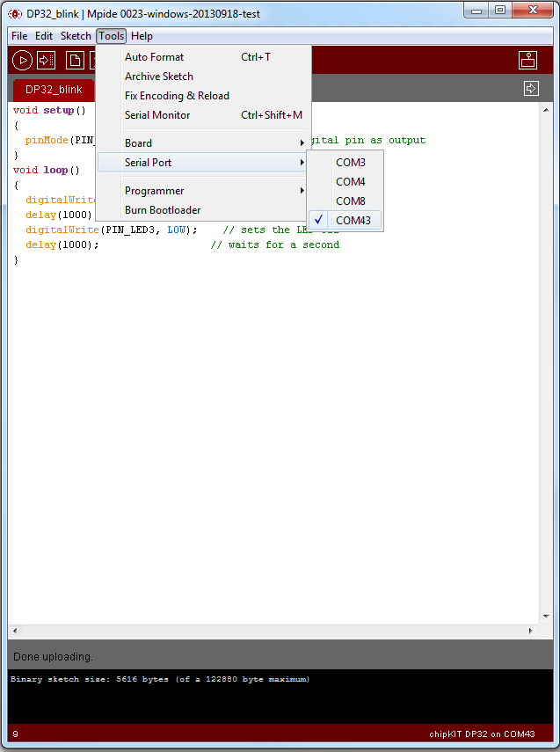This screenshot has width=560, height=752.
Task: Select the DP32_blink sketch tab
Action: (54, 90)
